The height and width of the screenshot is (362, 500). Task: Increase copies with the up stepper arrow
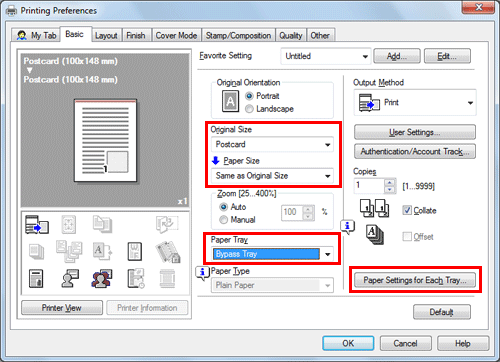[390, 182]
